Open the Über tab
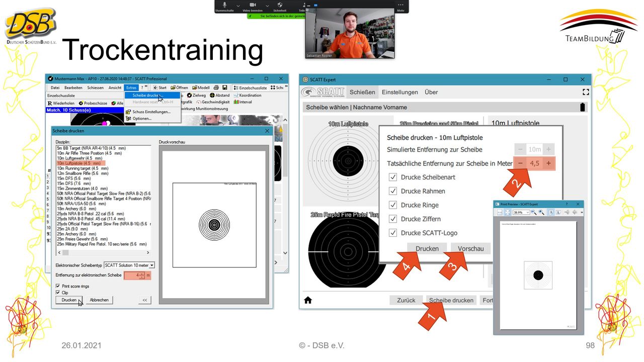 point(431,92)
